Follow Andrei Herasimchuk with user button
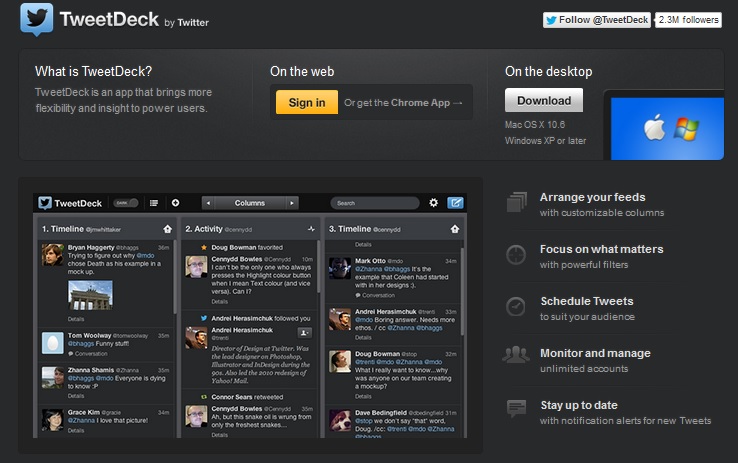Screen dimensions: 738x463 [304, 333]
